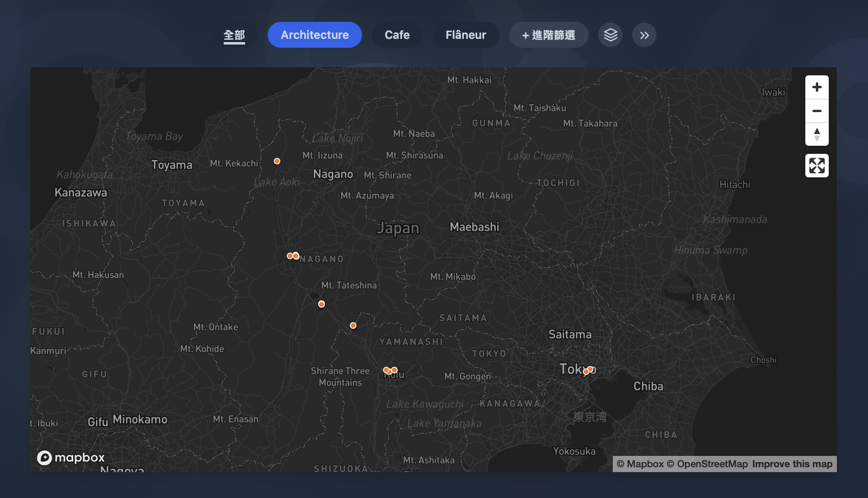
Task: Enter fullscreen map view
Action: click(x=817, y=166)
